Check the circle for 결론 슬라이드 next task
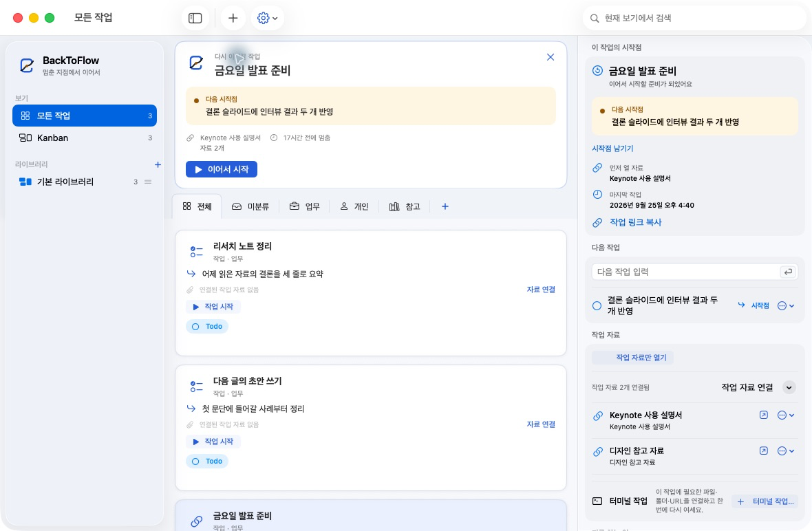 [597, 306]
